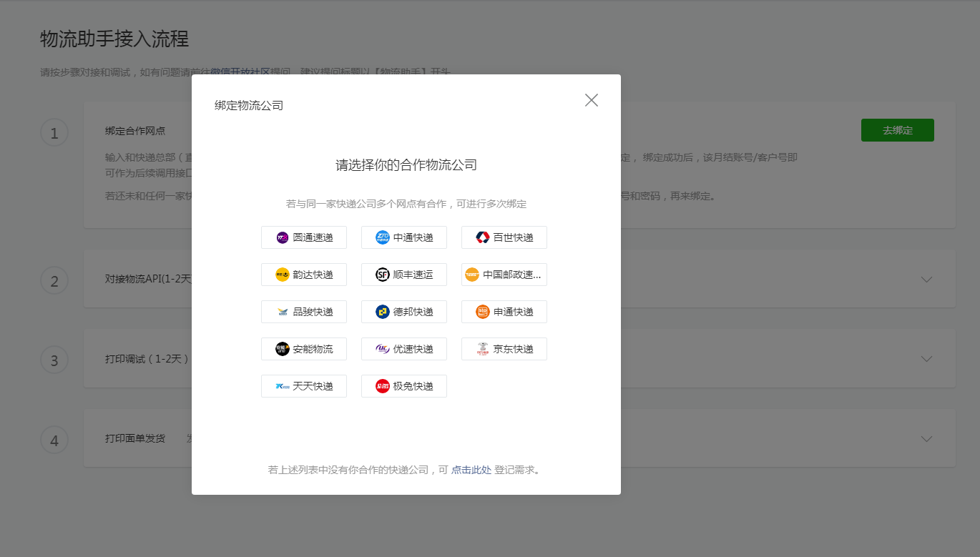This screenshot has width=980, height=557.
Task: Choose 百世快递 text label
Action: pos(514,237)
